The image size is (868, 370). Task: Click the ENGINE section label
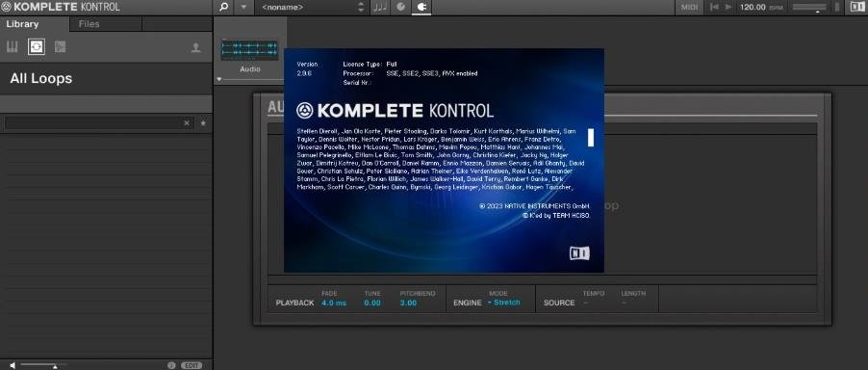pos(468,303)
